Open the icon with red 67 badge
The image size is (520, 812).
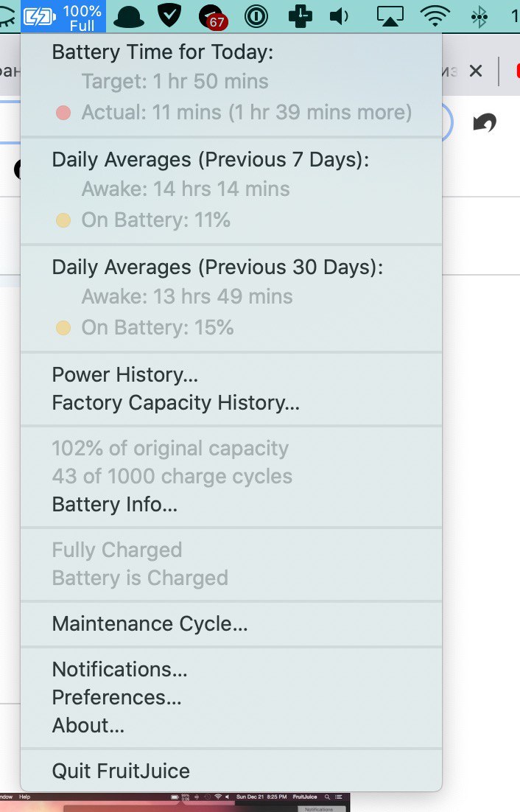pyautogui.click(x=213, y=18)
